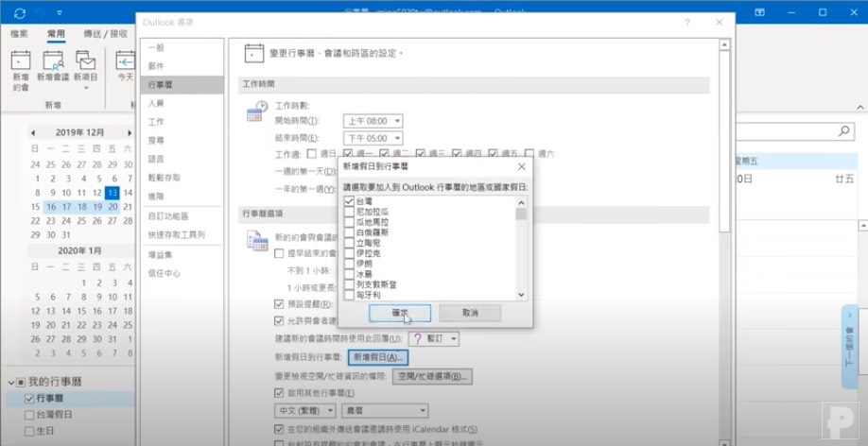Check 生日 calendar in 我的行事曆 list

point(29,431)
